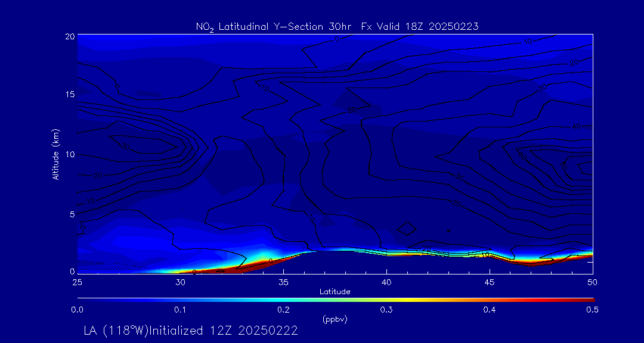Screen dimensions: 644x343
Task: Click the colorbar label "0.3"
Action: point(386,310)
